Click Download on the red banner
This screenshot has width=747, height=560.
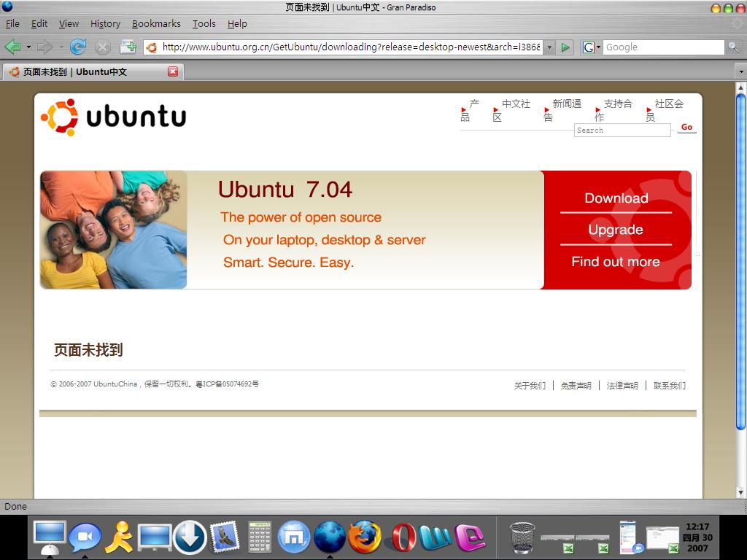pos(616,198)
